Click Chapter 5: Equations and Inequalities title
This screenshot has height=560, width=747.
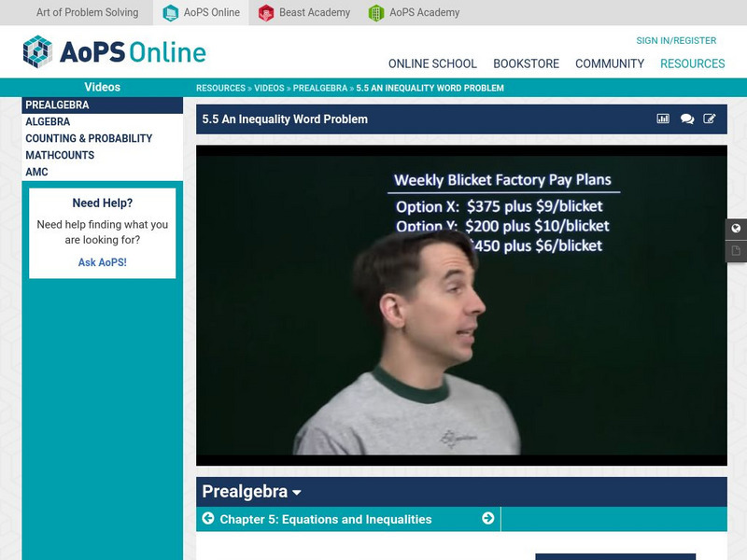[325, 519]
